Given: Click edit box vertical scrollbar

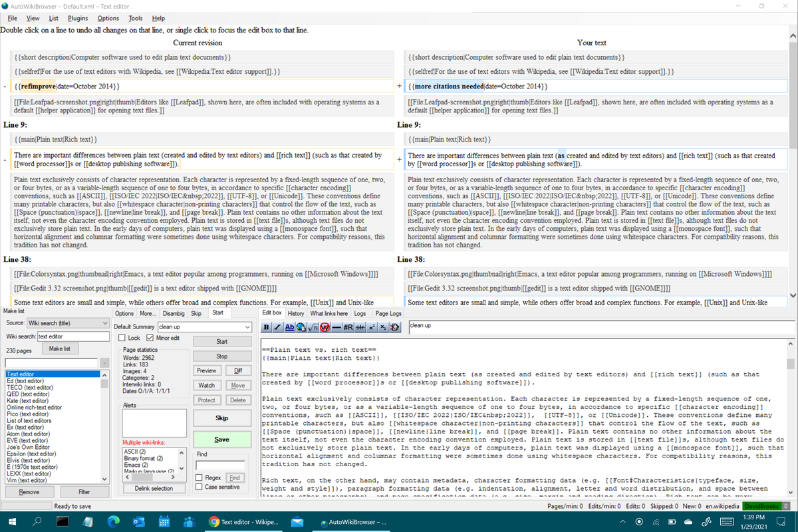Looking at the screenshot, I should tap(790, 419).
